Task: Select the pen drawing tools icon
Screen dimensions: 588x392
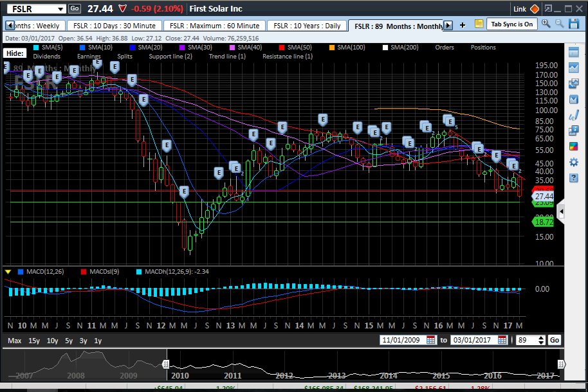Action: coord(573,115)
